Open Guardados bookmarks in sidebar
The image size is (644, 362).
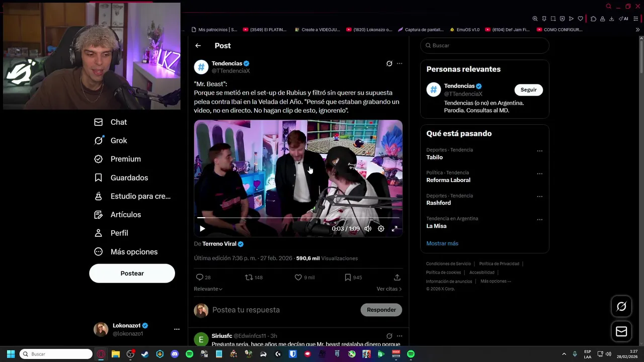(121, 177)
